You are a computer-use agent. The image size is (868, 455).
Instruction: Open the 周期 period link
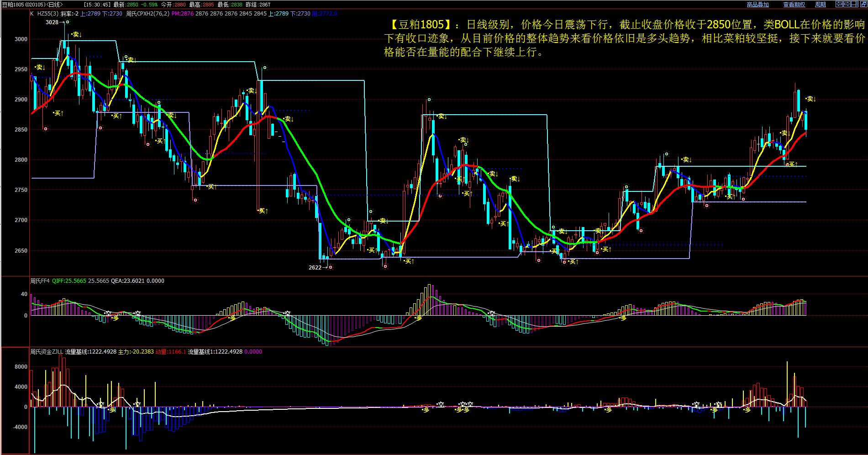(x=821, y=5)
